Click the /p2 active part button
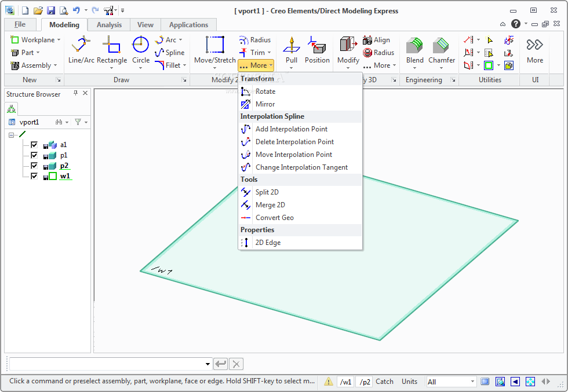The height and width of the screenshot is (392, 568). click(x=365, y=382)
